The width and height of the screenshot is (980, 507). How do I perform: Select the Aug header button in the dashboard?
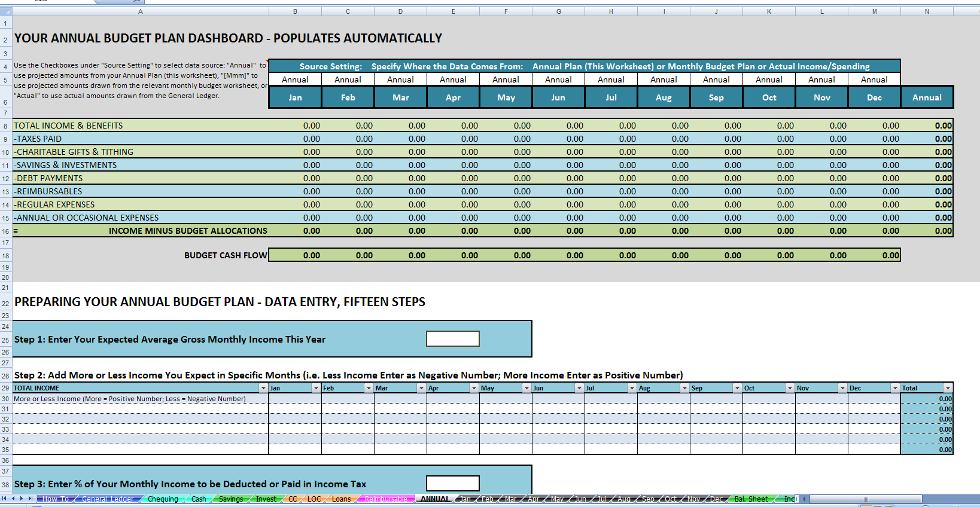click(664, 97)
